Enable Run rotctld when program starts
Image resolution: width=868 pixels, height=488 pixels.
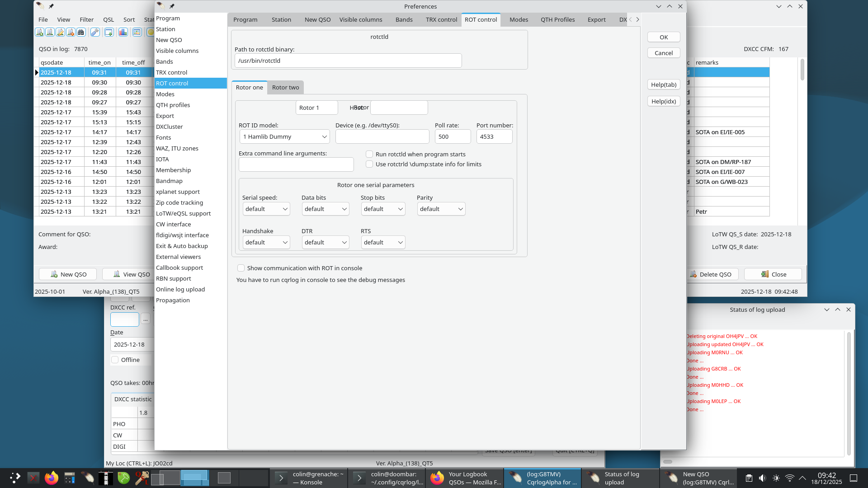(x=369, y=155)
